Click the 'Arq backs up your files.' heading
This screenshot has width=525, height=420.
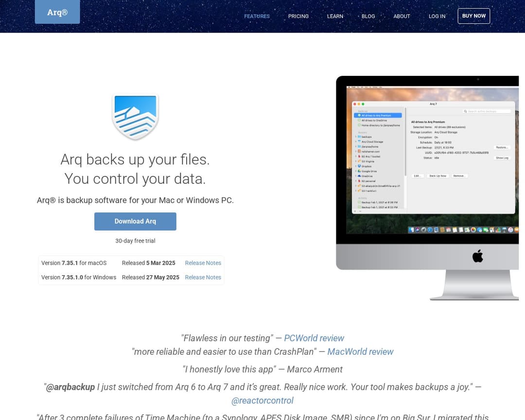pyautogui.click(x=135, y=159)
